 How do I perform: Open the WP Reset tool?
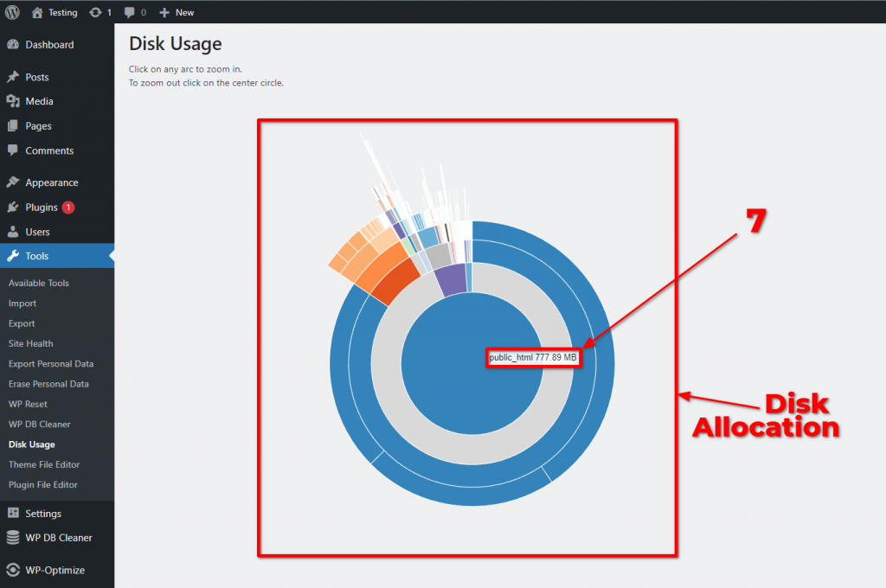click(28, 404)
